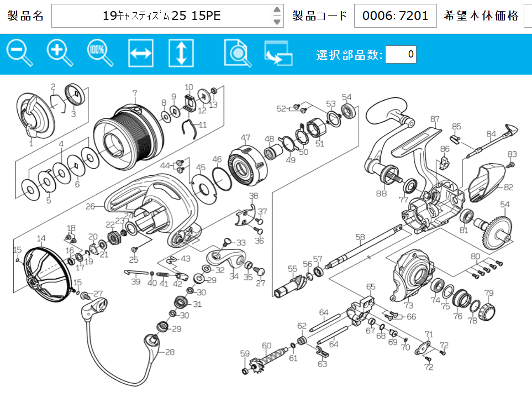This screenshot has height=397, width=532.
Task: Click the zoom in magnifier icon
Action: pos(60,53)
